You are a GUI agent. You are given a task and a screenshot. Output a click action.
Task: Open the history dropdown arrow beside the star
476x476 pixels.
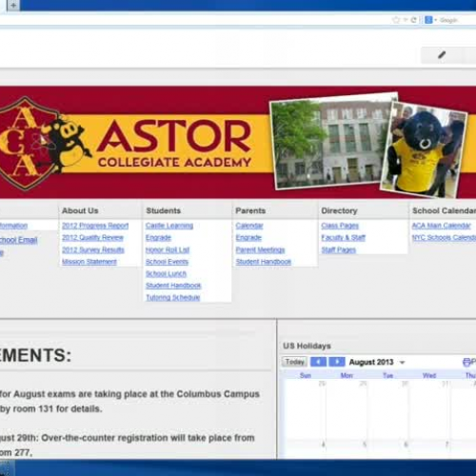coord(406,20)
